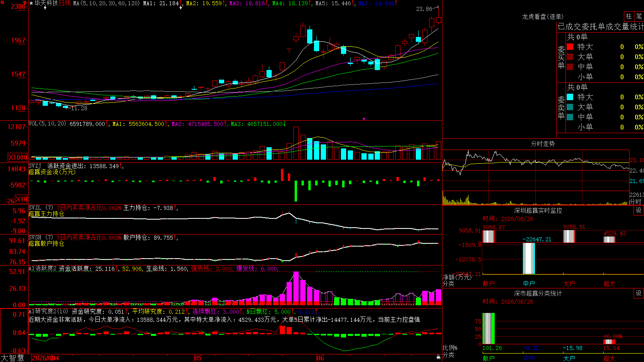The image size is (644, 362).
Task: Click the teal 中单 sell order swatch
Action: coord(570,117)
